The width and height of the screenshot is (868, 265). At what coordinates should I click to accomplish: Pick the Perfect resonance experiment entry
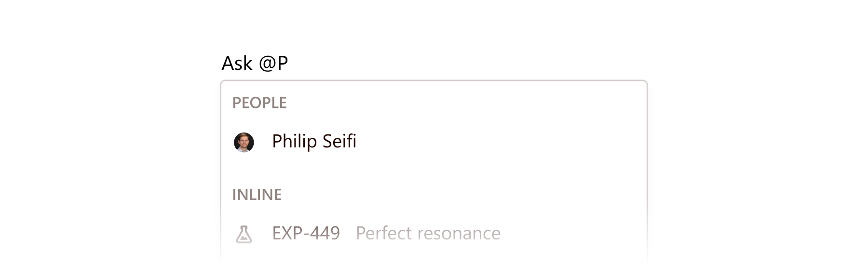[x=428, y=234]
